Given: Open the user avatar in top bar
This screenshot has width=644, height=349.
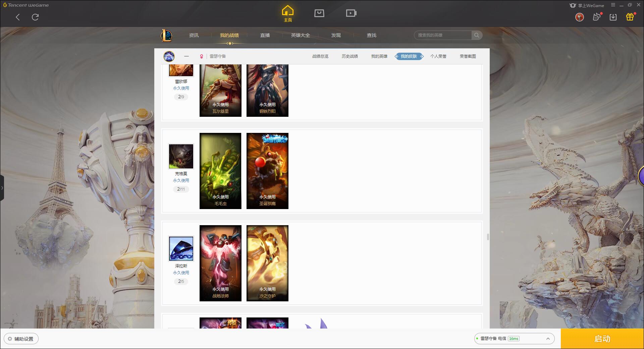Looking at the screenshot, I should coord(579,17).
